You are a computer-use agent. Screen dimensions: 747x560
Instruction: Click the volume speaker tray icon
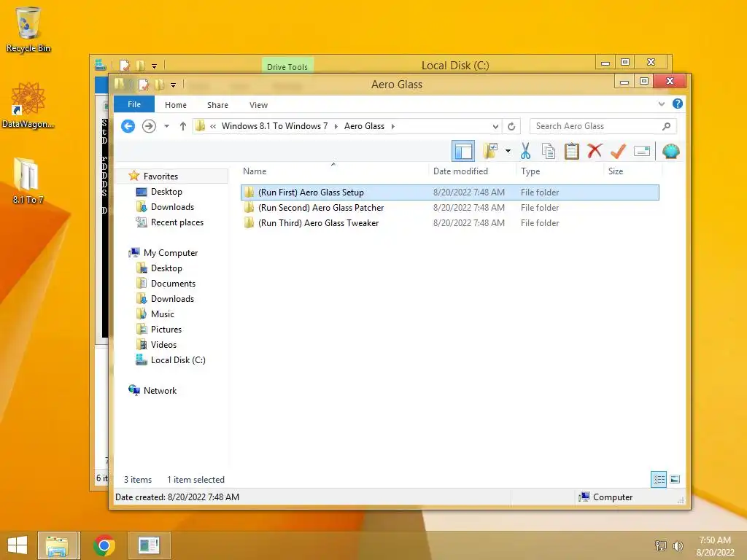(x=678, y=545)
